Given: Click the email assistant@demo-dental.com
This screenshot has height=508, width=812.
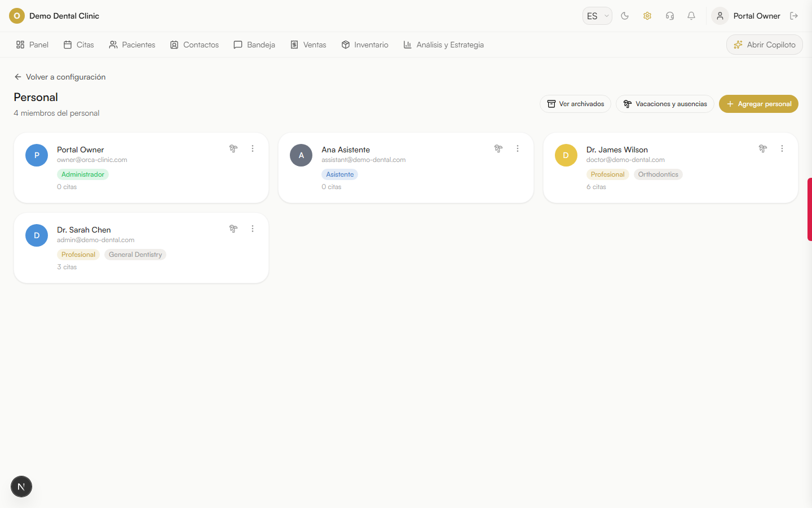Looking at the screenshot, I should (x=364, y=160).
